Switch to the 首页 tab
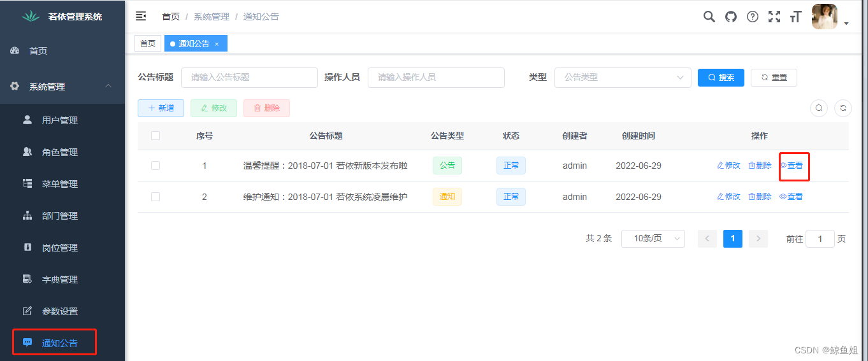868x361 pixels. pos(148,43)
